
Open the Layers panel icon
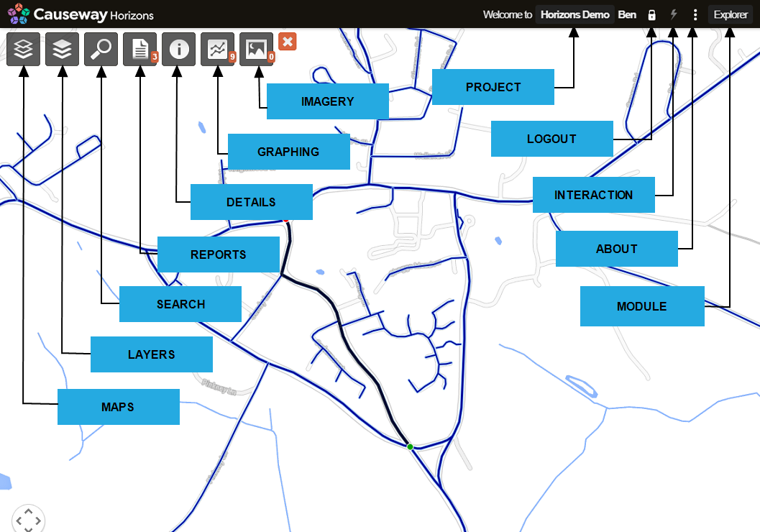pos(62,49)
